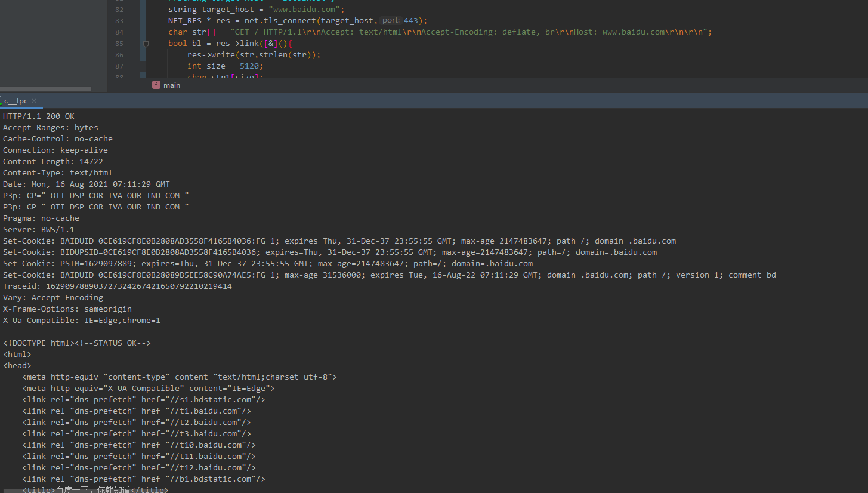Click the t10.baidu.com dns-prefetch link
The height and width of the screenshot is (493, 868).
(212, 445)
